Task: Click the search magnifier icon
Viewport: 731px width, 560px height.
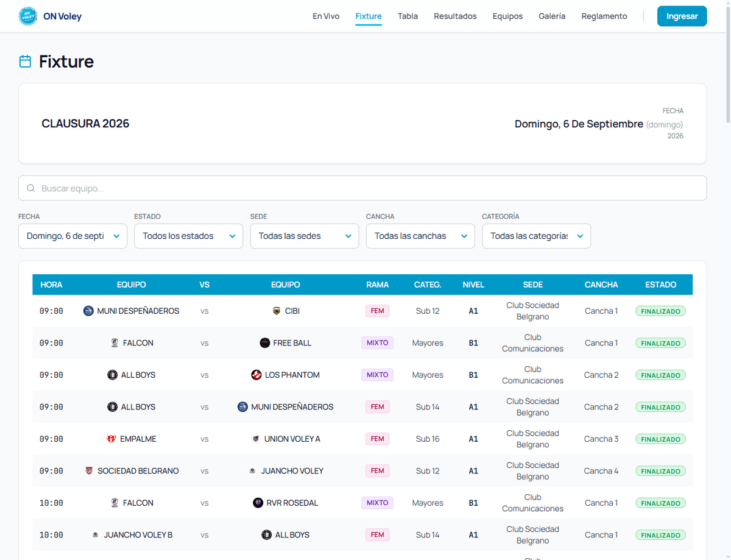Action: tap(31, 188)
